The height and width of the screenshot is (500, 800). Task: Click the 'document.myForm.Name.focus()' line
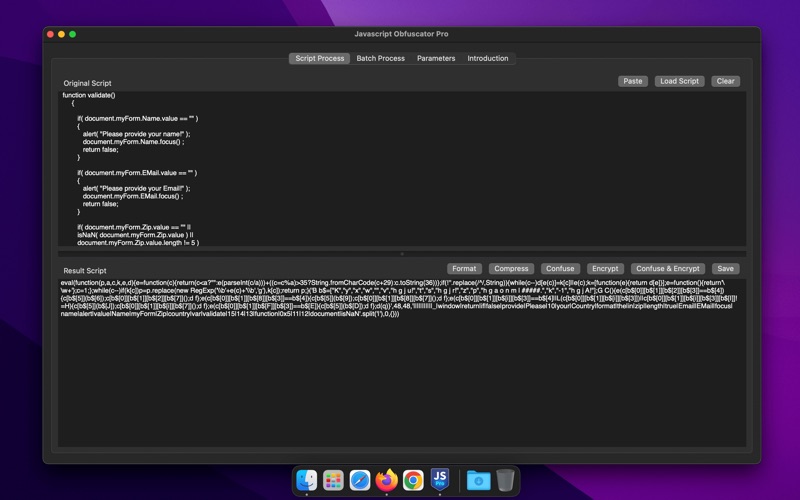click(133, 142)
